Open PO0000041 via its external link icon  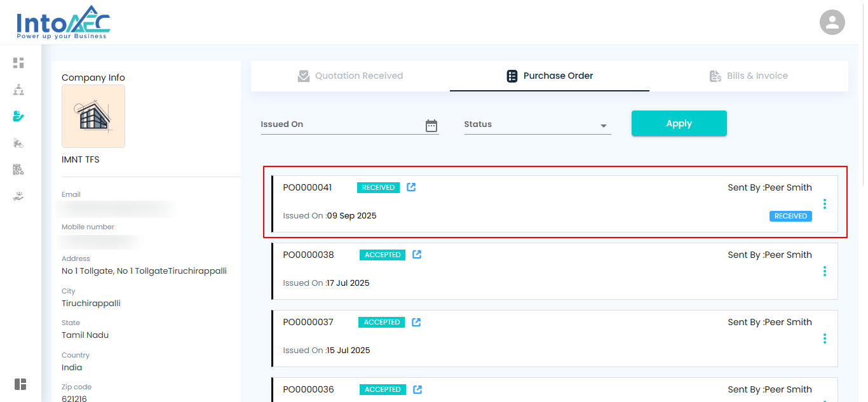point(411,187)
